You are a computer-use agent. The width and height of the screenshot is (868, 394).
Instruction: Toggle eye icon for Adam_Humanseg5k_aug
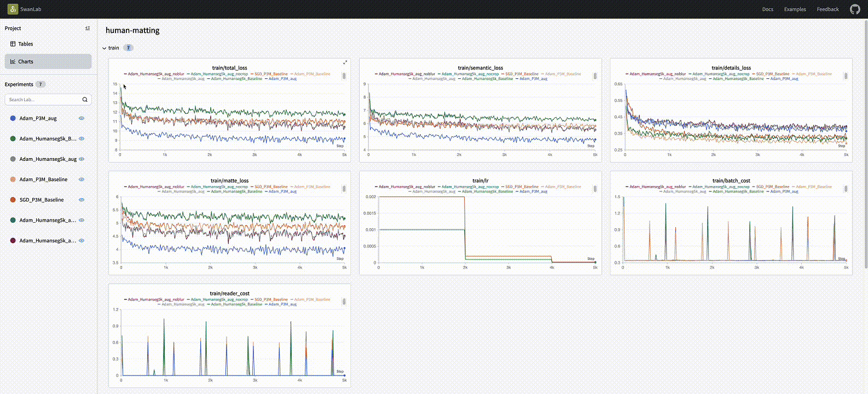point(82,159)
